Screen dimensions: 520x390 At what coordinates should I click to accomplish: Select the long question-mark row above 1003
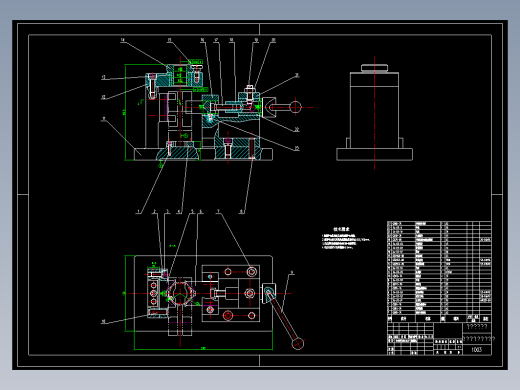(x=479, y=339)
